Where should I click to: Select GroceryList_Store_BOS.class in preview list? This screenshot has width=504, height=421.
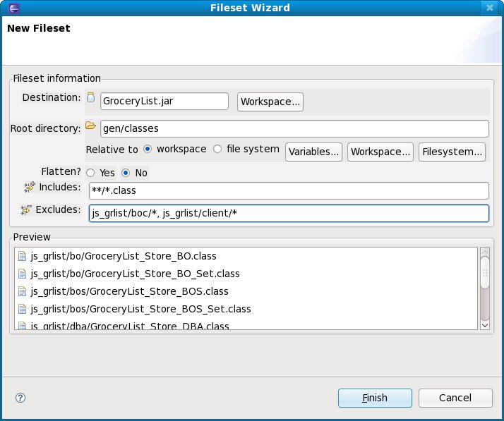pos(129,291)
